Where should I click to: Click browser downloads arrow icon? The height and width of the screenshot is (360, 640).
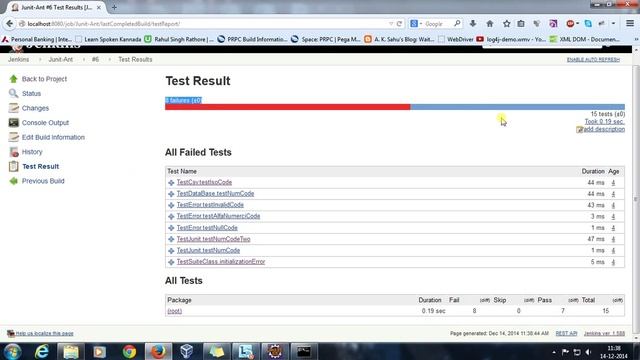click(473, 24)
